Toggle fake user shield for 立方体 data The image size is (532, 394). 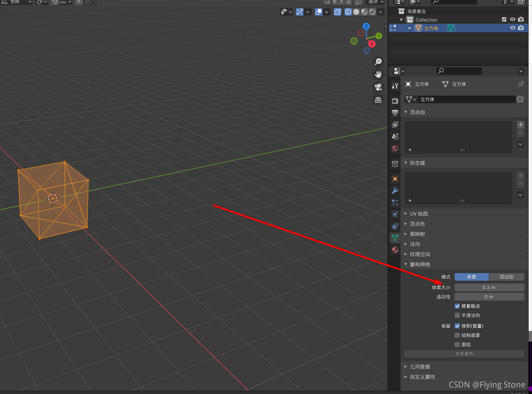(x=520, y=99)
